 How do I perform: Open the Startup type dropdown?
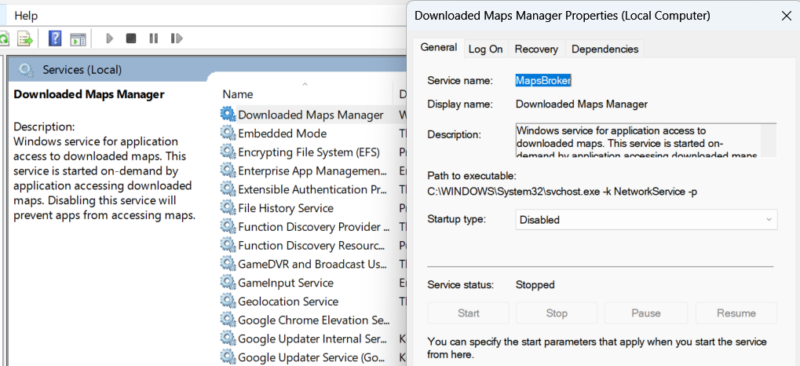(x=646, y=219)
